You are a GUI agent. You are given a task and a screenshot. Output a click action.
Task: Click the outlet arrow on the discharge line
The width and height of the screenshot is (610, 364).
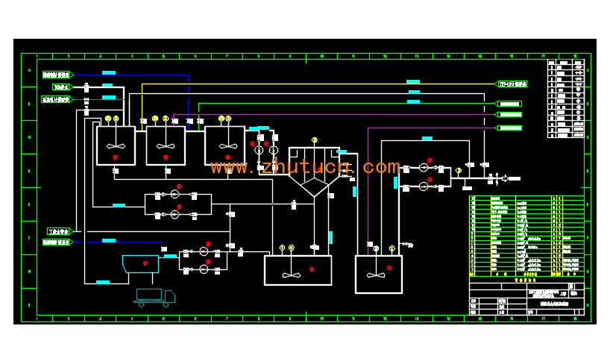pos(505,178)
